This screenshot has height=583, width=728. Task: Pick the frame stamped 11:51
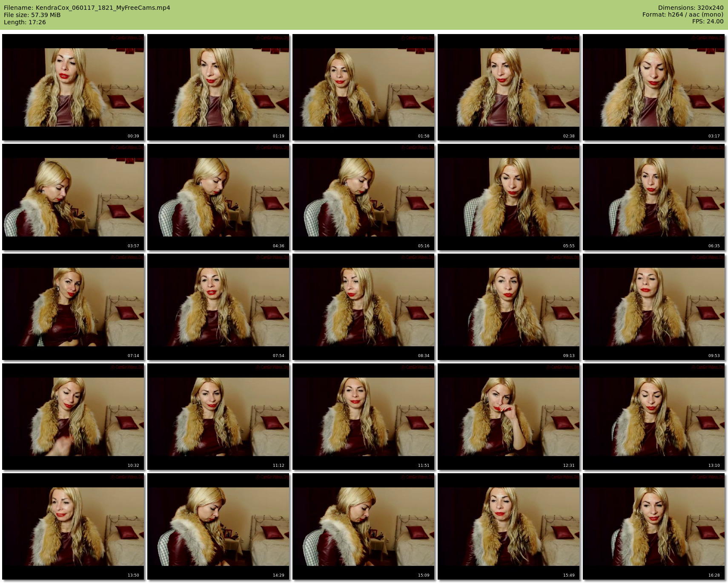[364, 417]
